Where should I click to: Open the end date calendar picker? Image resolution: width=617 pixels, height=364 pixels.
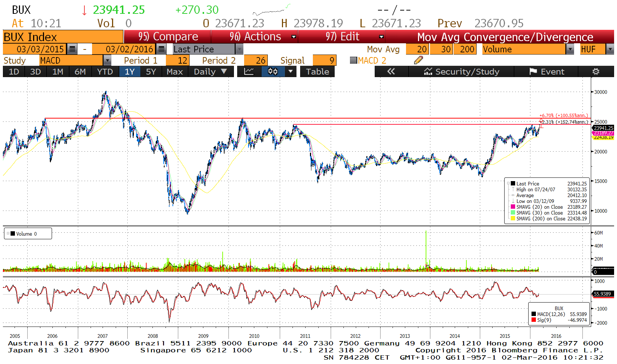[x=162, y=49]
